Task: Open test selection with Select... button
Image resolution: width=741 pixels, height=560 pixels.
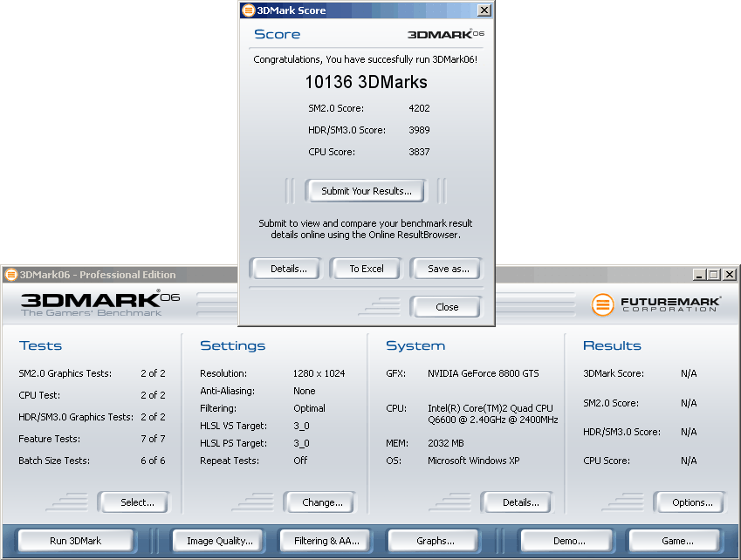Action: (x=137, y=502)
